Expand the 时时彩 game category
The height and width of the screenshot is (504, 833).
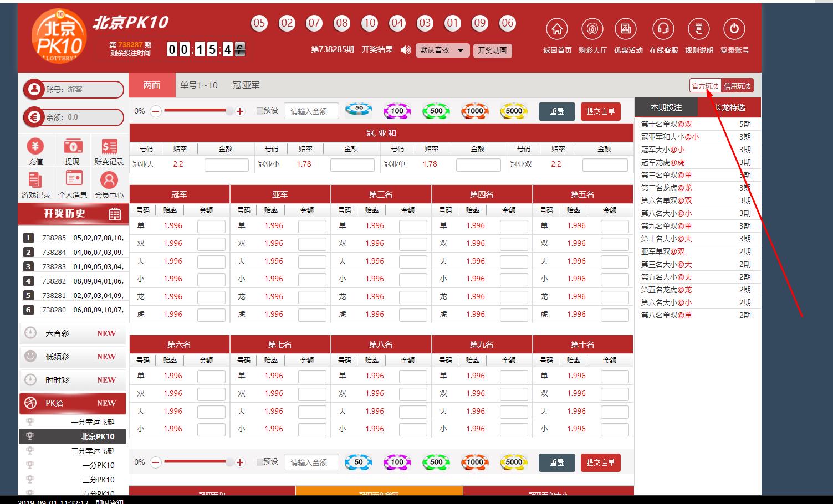tap(73, 380)
